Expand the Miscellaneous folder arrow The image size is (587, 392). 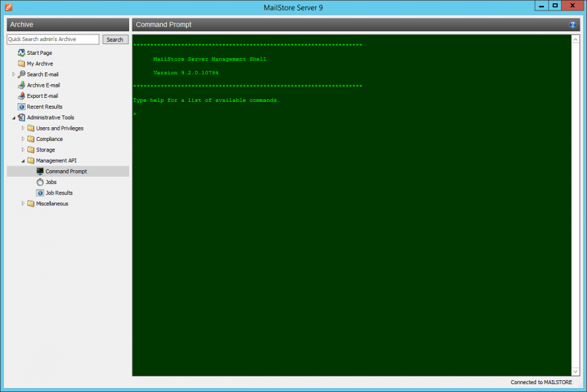(23, 204)
